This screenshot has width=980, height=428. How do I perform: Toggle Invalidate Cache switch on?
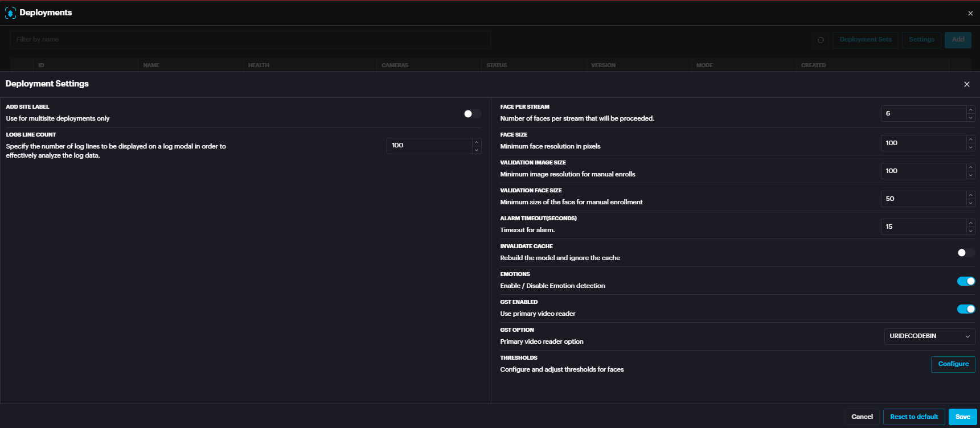coord(966,253)
